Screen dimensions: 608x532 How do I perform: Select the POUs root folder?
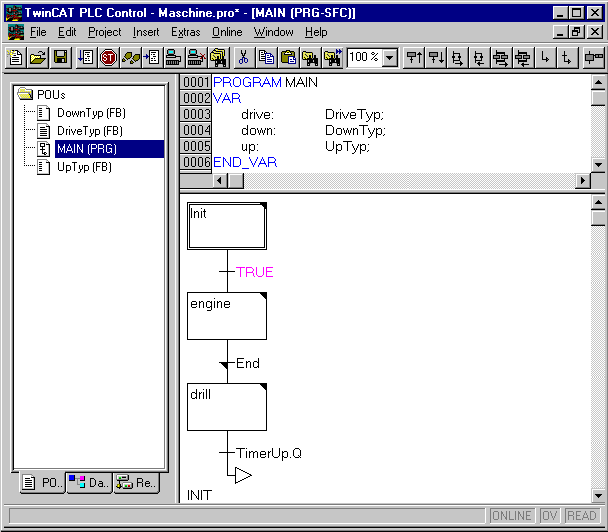click(x=51, y=95)
